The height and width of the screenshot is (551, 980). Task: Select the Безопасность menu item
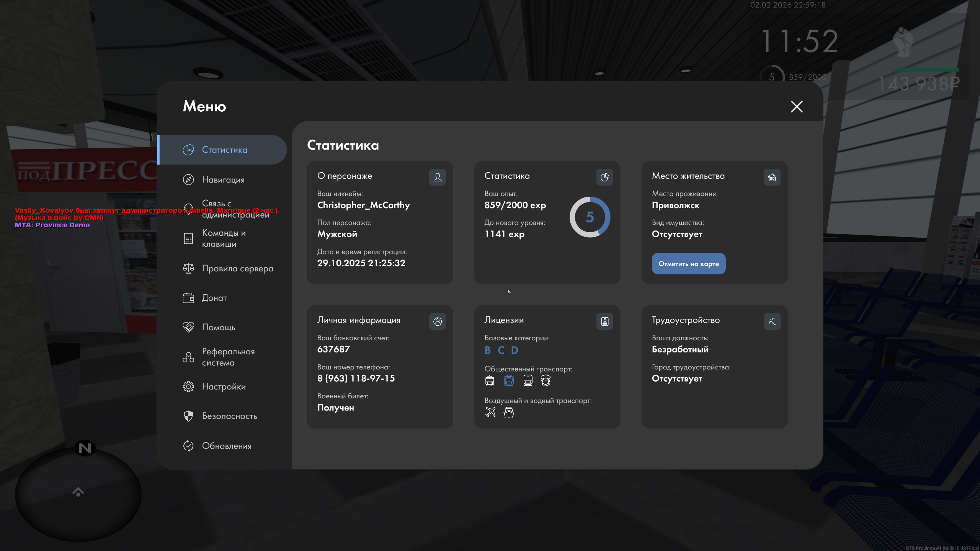229,416
